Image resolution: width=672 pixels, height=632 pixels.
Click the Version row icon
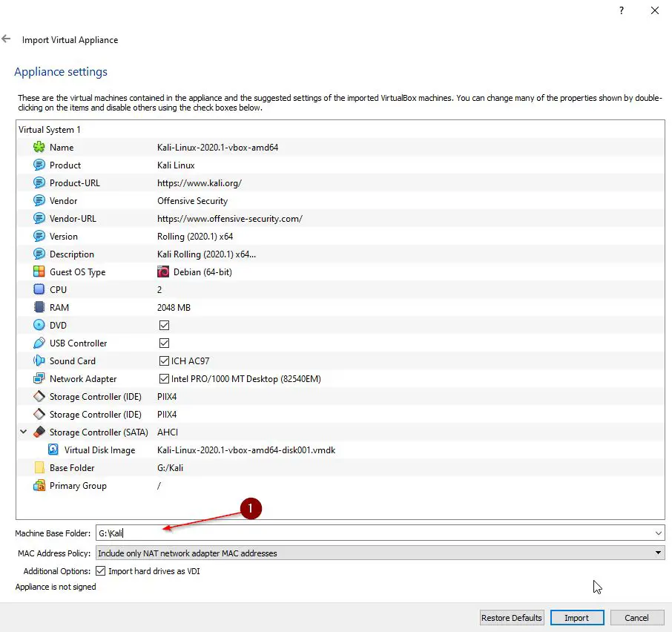pyautogui.click(x=39, y=236)
